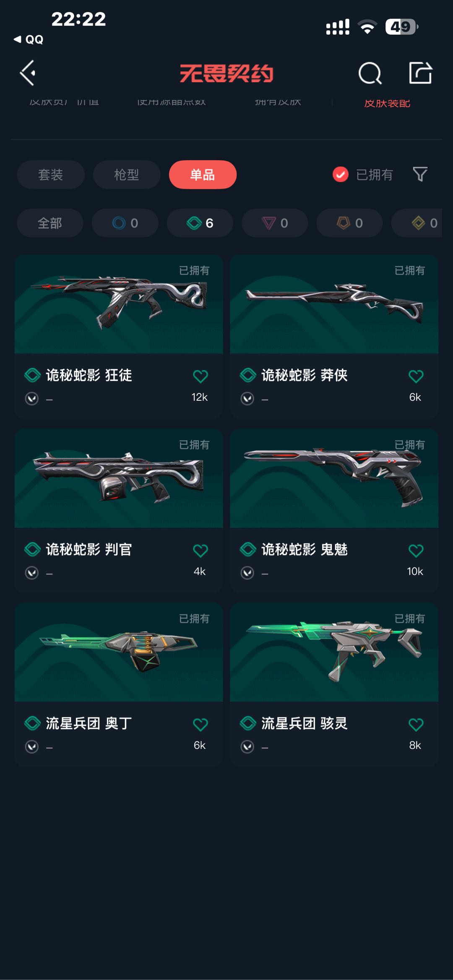Select the green tier filter showing 6
The width and height of the screenshot is (453, 980).
point(200,223)
